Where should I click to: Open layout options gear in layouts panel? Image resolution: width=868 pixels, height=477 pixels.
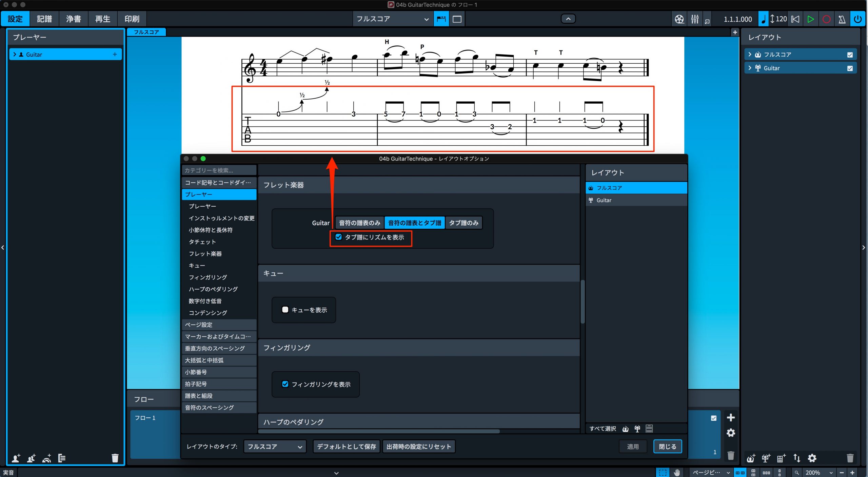(812, 458)
